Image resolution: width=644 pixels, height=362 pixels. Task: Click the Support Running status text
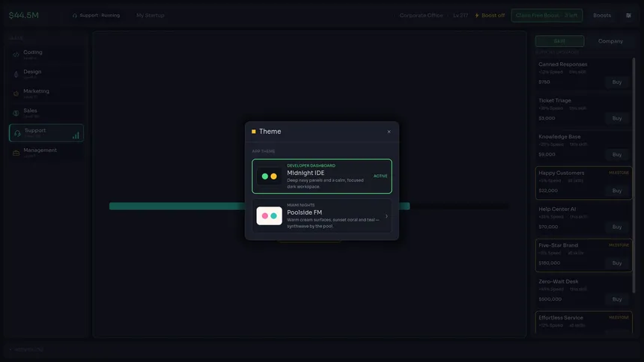(x=100, y=16)
